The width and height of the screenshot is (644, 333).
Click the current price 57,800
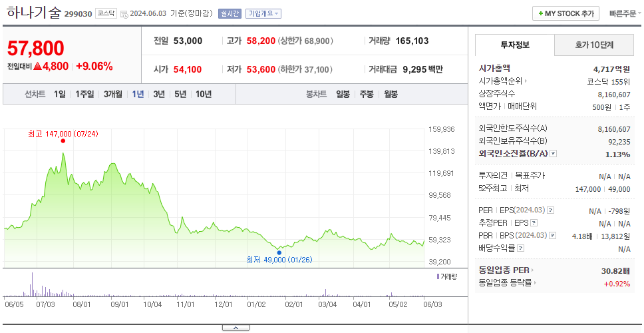click(36, 49)
